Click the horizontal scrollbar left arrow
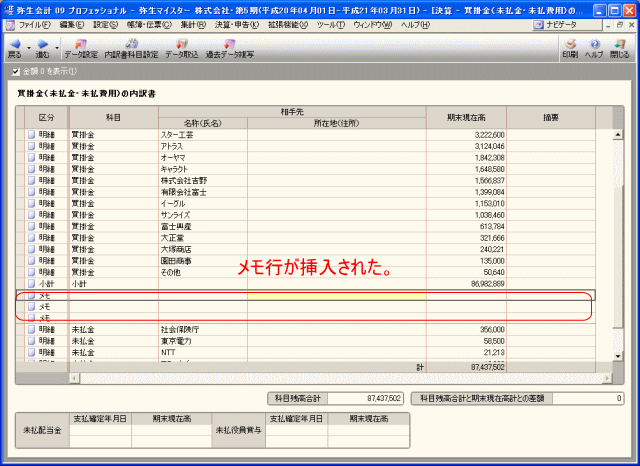640x466 pixels. coord(75,379)
